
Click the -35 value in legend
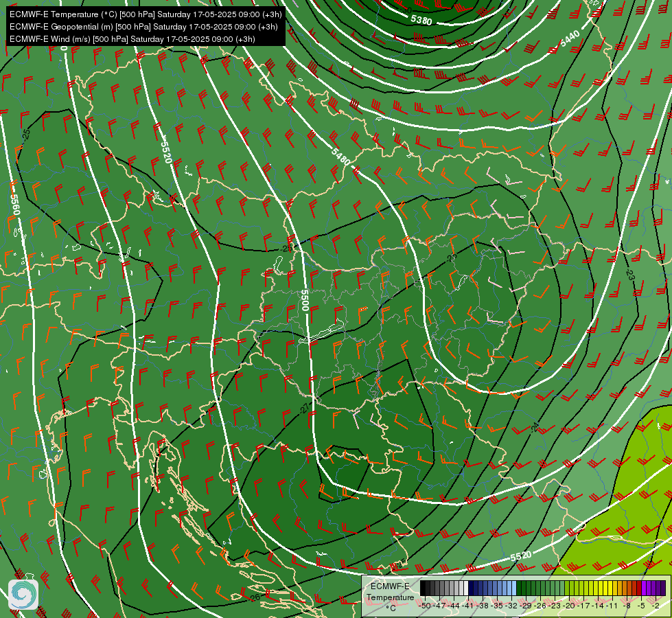point(497,606)
